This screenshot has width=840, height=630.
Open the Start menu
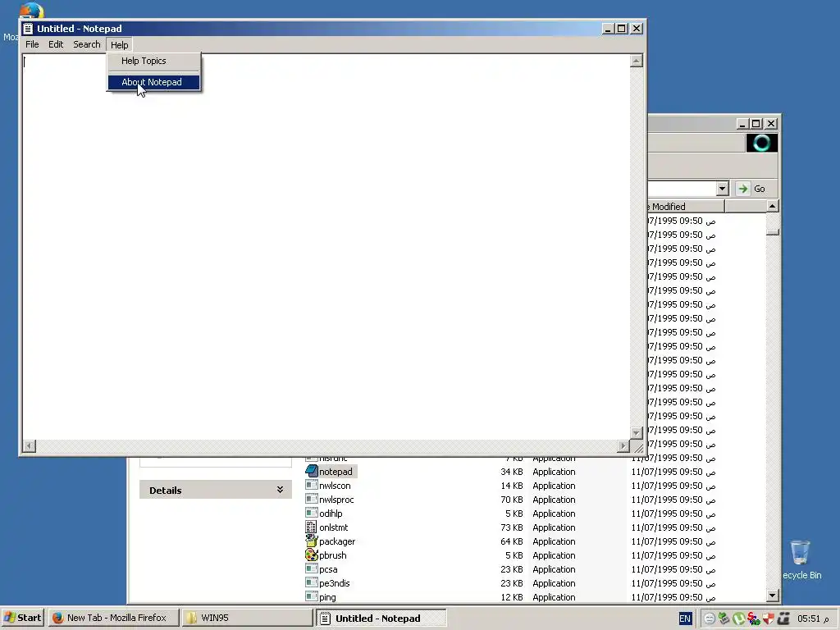(x=22, y=618)
